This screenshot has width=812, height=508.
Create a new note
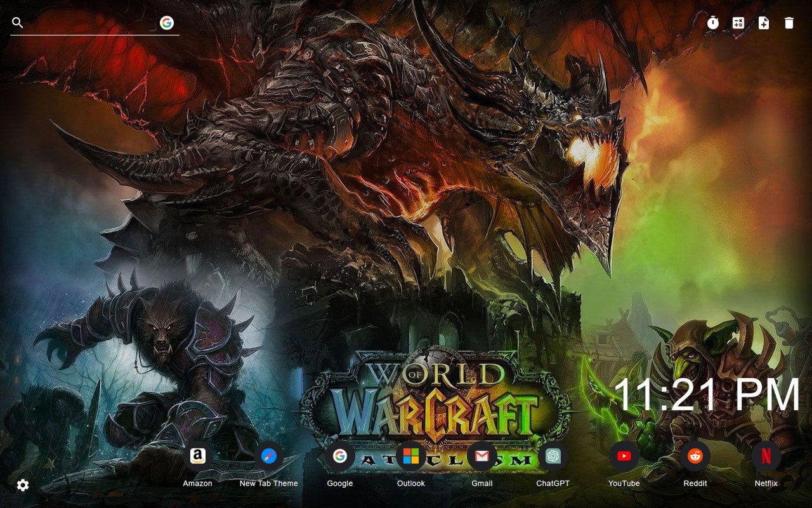click(x=764, y=23)
